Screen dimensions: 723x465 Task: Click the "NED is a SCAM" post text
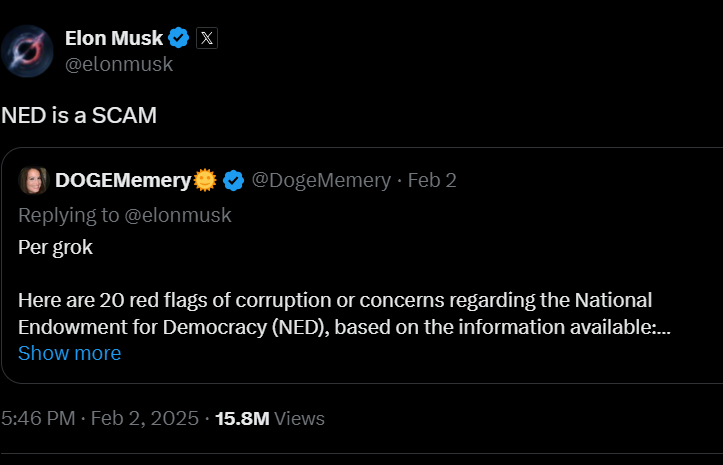[79, 115]
